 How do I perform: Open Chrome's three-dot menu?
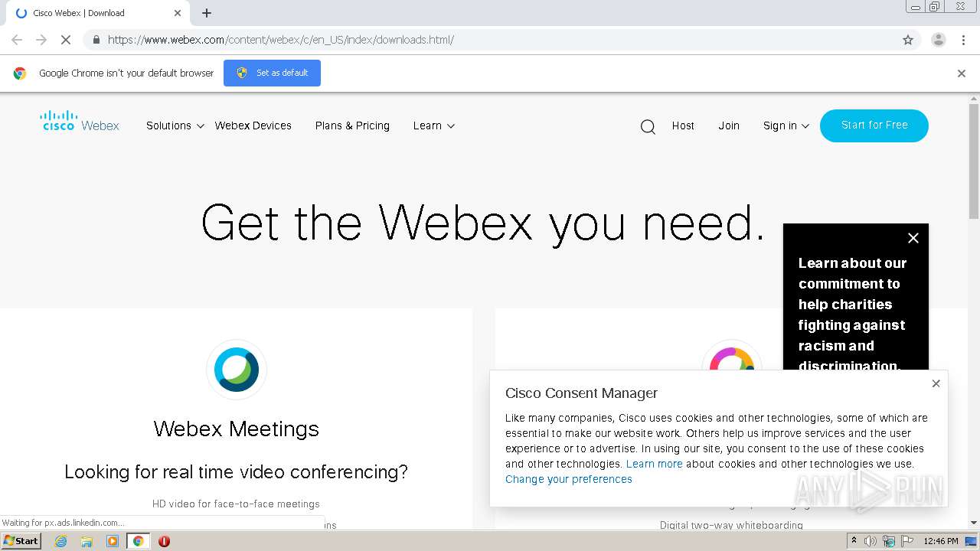point(963,40)
